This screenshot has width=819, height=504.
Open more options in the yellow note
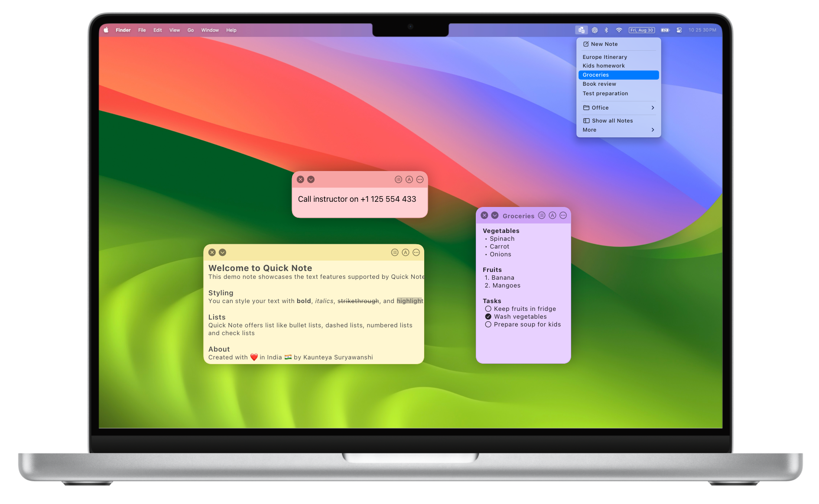click(x=416, y=252)
